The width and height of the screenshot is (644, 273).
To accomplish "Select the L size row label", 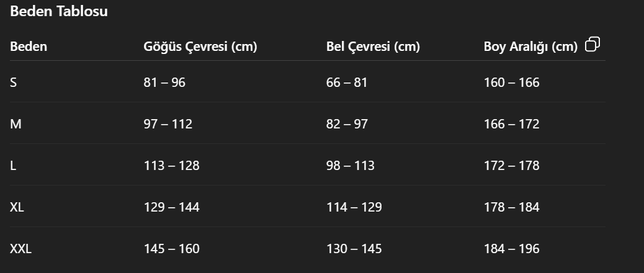I will click(x=13, y=166).
